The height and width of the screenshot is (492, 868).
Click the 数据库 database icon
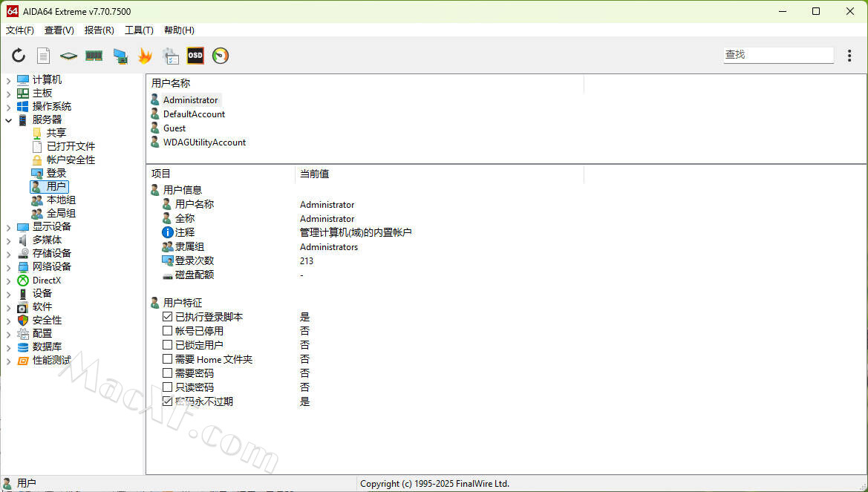tap(23, 347)
